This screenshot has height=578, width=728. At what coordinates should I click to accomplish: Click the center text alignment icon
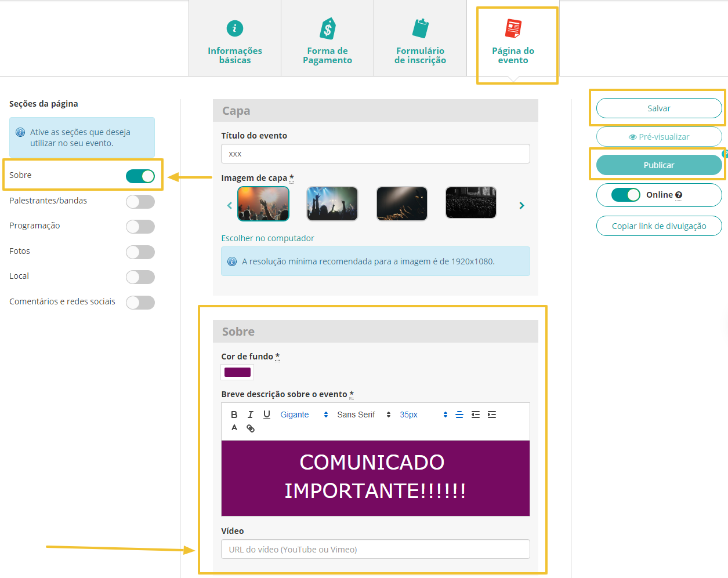point(459,415)
